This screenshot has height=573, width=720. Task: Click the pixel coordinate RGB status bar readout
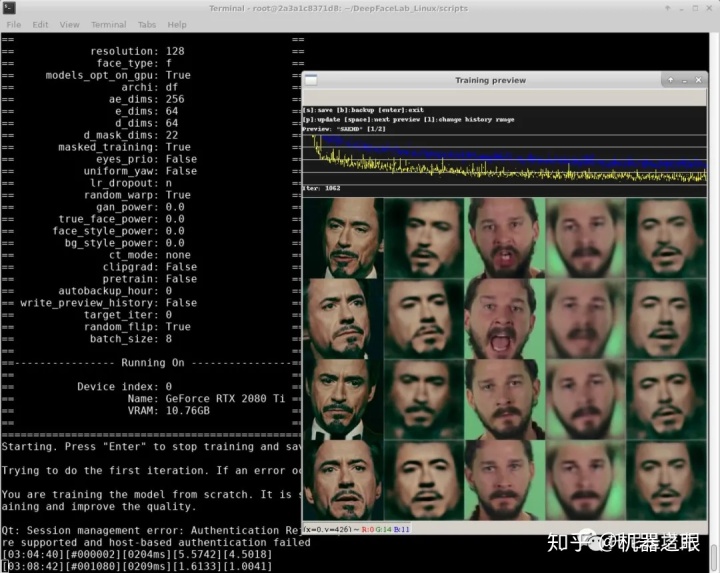pos(357,529)
